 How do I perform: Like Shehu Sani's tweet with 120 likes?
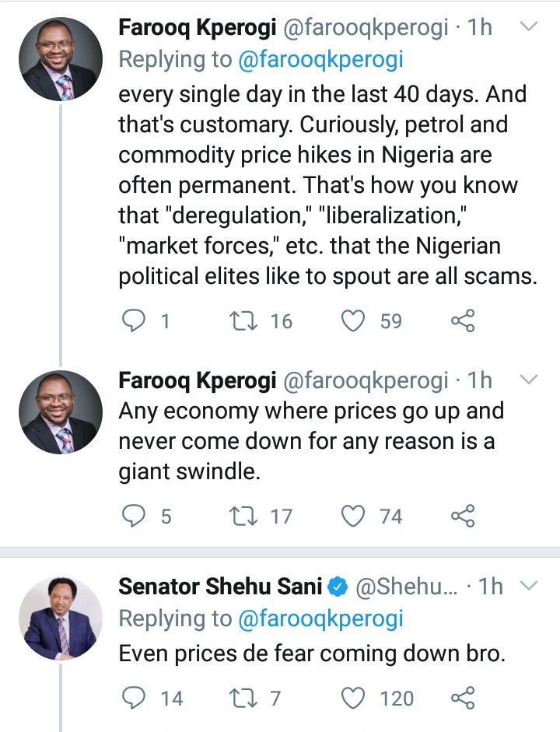pos(354,698)
